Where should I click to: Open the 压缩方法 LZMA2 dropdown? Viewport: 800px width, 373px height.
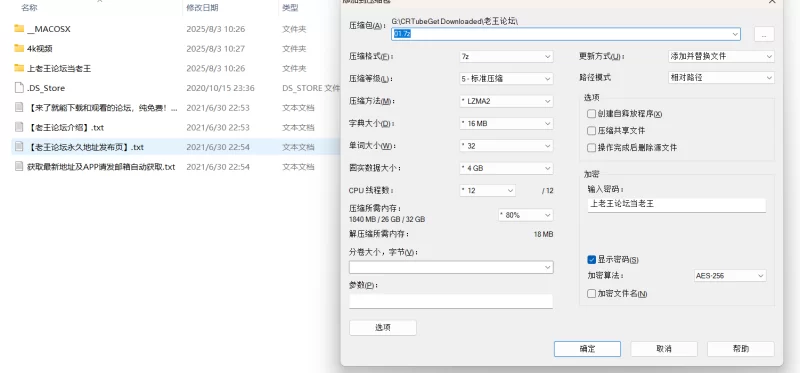(506, 101)
